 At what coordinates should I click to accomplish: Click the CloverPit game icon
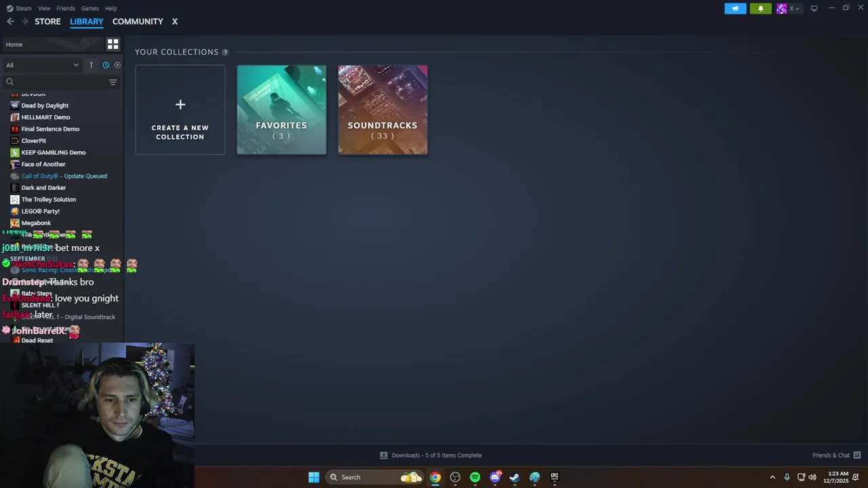tap(15, 141)
